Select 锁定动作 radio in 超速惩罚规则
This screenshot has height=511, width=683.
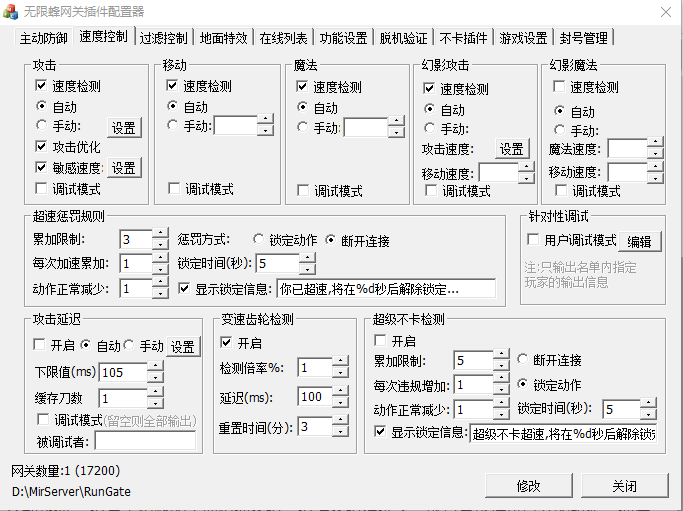coord(259,240)
